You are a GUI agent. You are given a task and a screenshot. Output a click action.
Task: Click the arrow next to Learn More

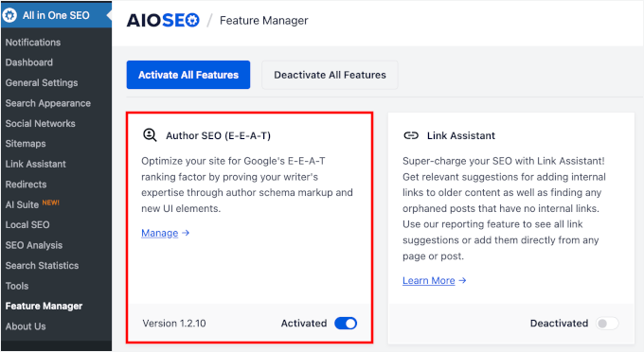[462, 280]
